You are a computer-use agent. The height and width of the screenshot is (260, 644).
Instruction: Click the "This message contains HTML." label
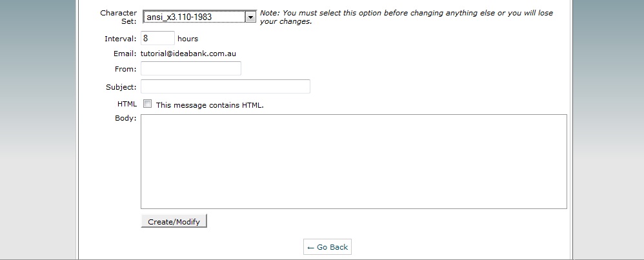210,105
